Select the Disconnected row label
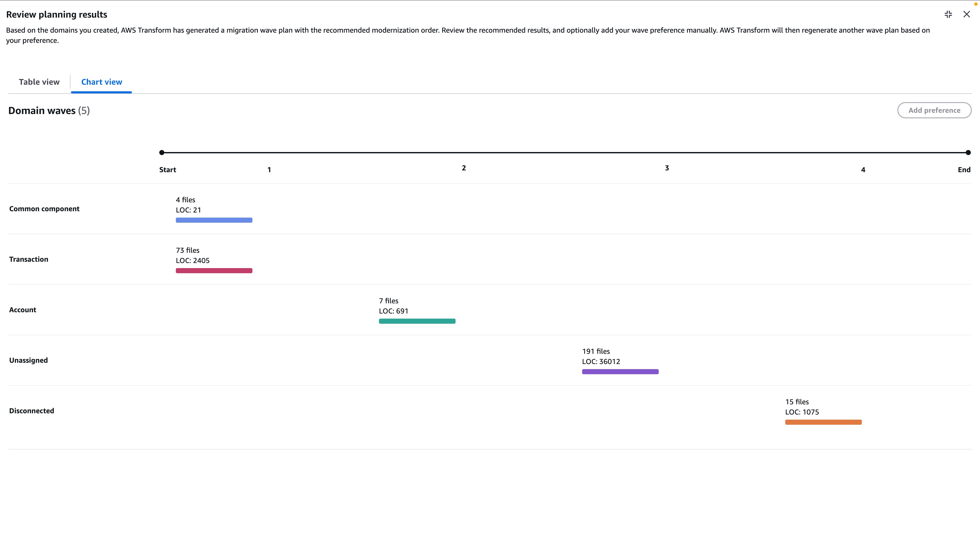Image resolution: width=980 pixels, height=551 pixels. pos(32,411)
